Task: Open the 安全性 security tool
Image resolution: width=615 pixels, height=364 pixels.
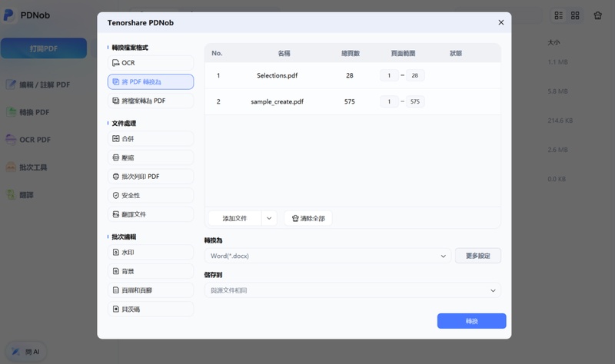Action: pos(151,196)
